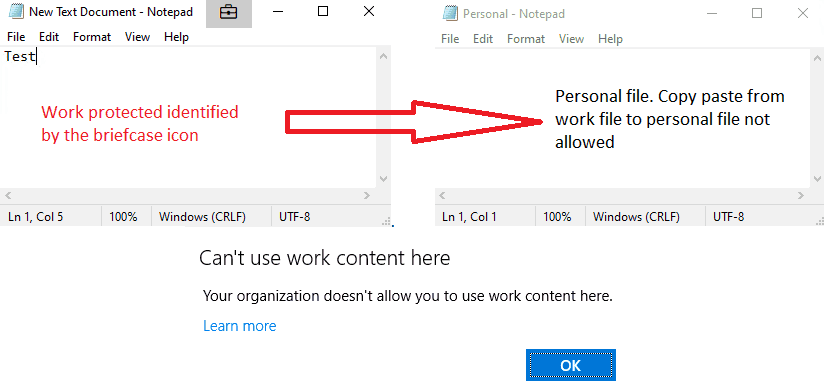
Task: Follow the Learn more link
Action: [240, 326]
